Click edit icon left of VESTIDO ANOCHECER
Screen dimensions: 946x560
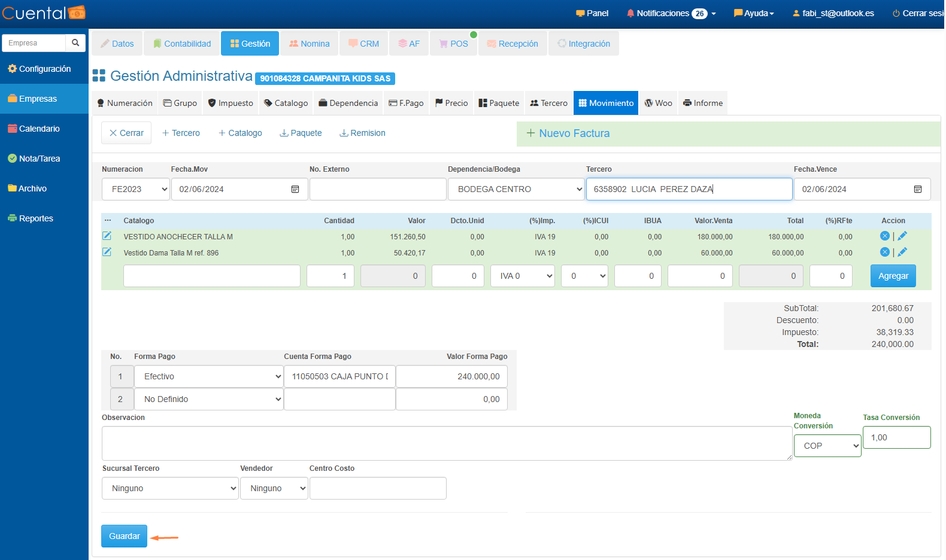click(107, 236)
